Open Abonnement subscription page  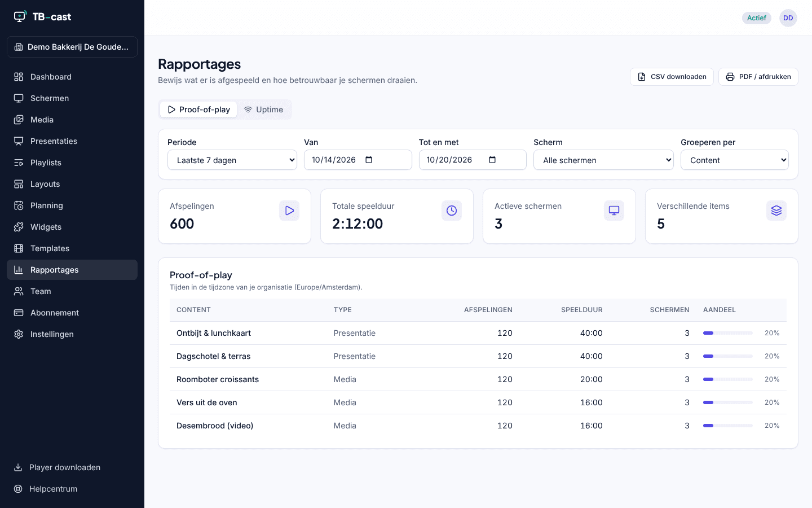pos(72,313)
